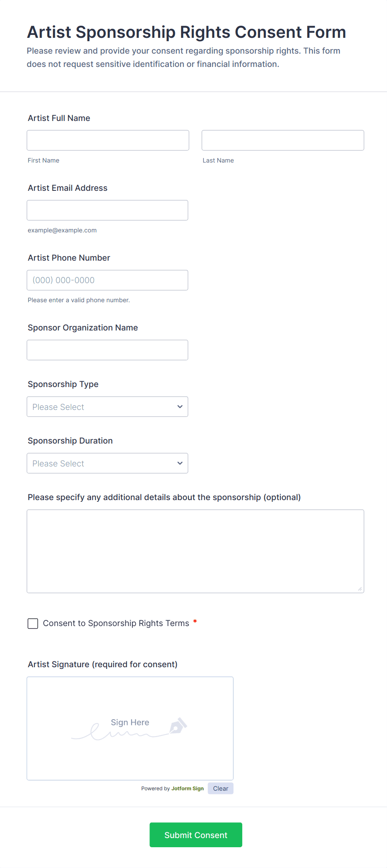Click the chevron on Sponsorship Type dropdown
The height and width of the screenshot is (868, 387).
[179, 407]
